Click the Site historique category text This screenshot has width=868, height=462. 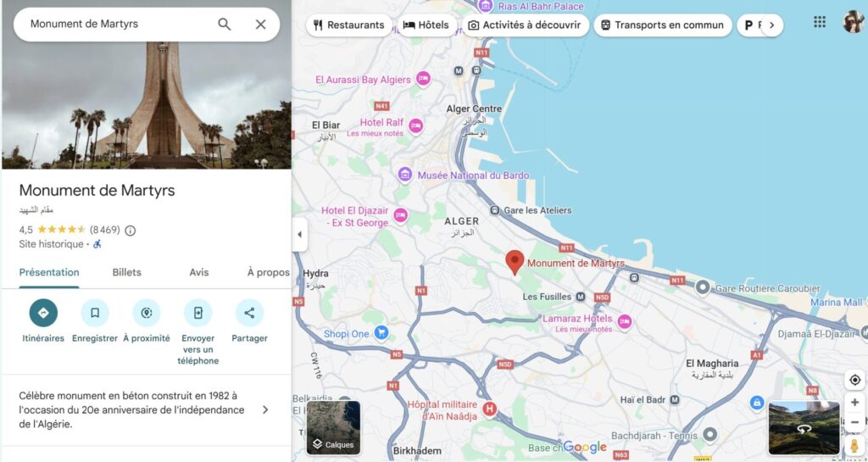51,244
